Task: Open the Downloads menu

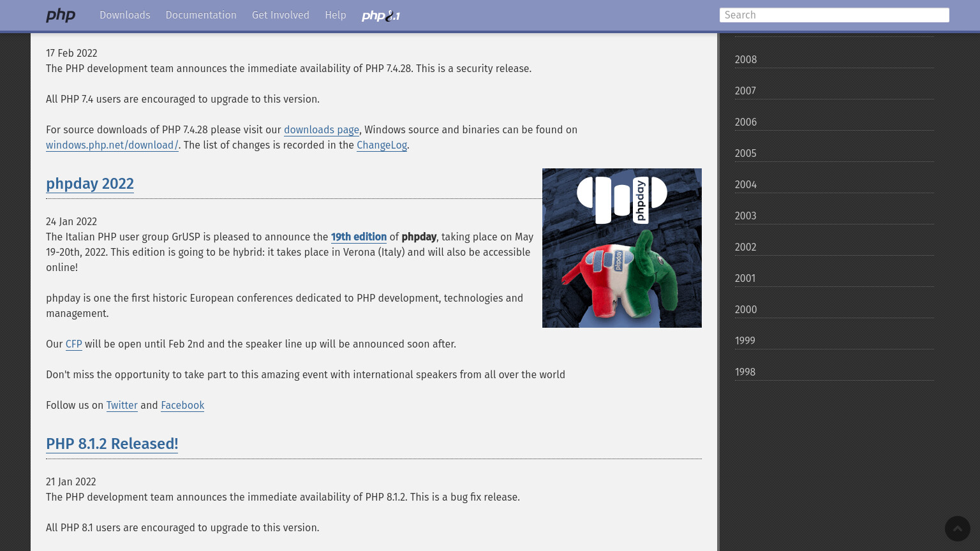Action: click(125, 15)
